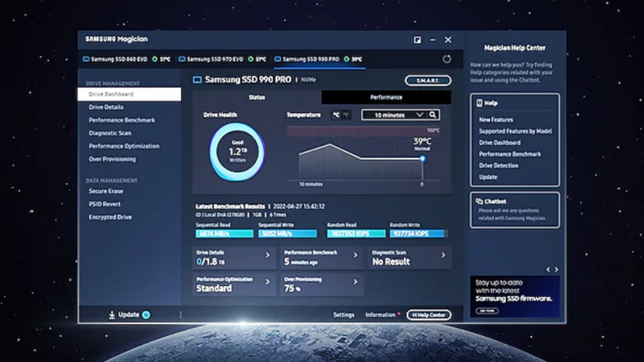Screen dimensions: 644x362
Task: Open the Update help link
Action: coord(488,177)
